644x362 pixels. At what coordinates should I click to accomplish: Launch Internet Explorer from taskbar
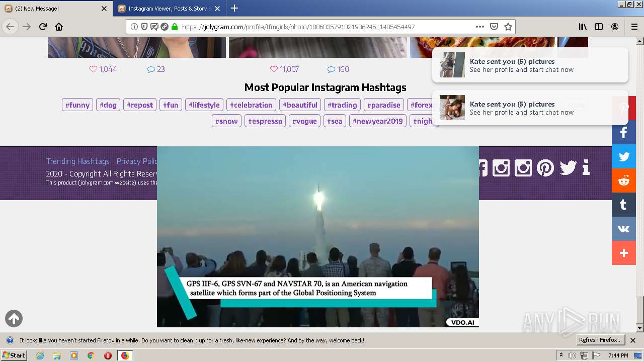tap(40, 355)
